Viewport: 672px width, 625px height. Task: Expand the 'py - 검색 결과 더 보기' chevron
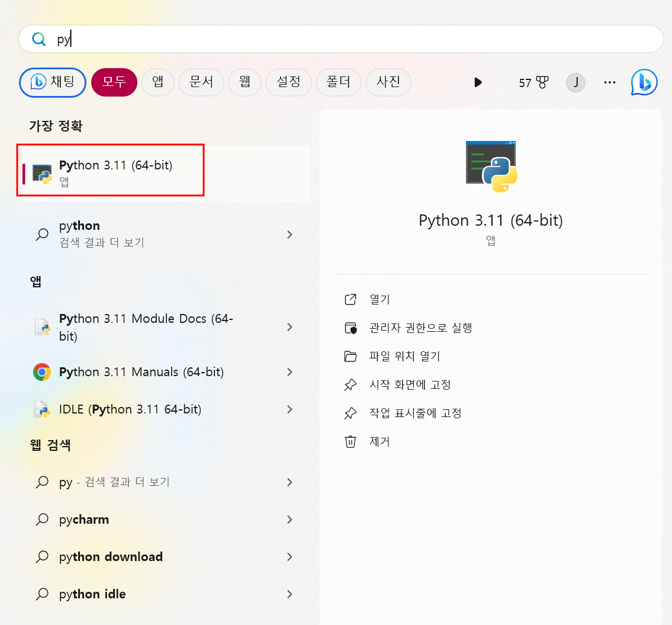[x=290, y=482]
